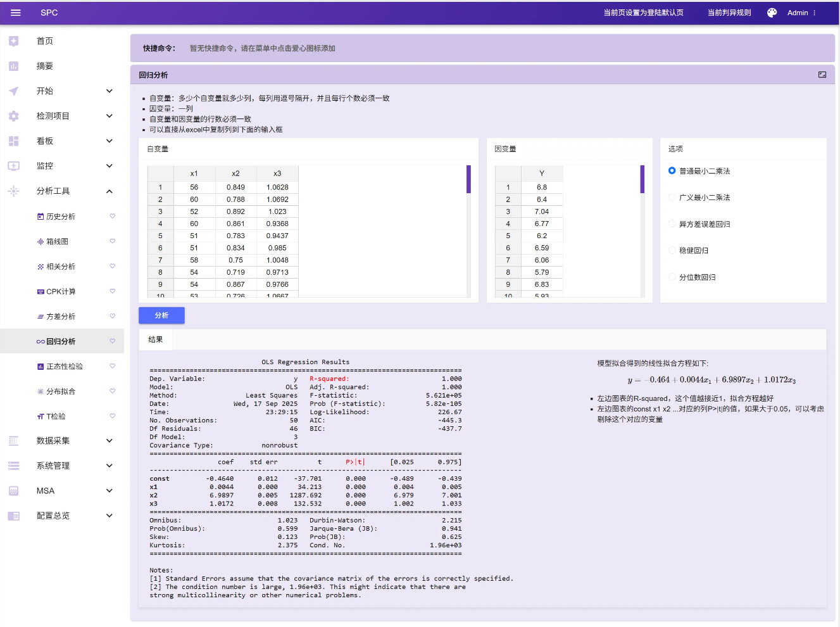Switch to the 结果 tab
This screenshot has height=627, width=840.
(x=156, y=339)
